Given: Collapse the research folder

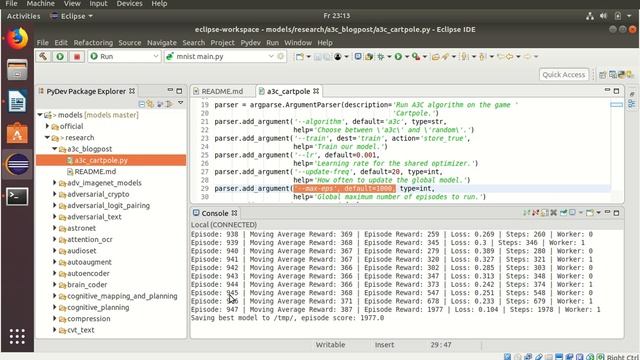Looking at the screenshot, I should click(47, 138).
